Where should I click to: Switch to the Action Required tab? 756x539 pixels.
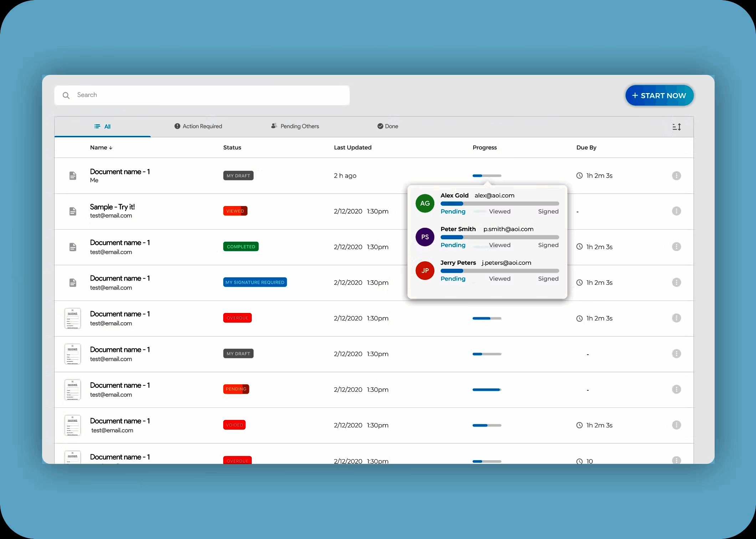point(198,126)
